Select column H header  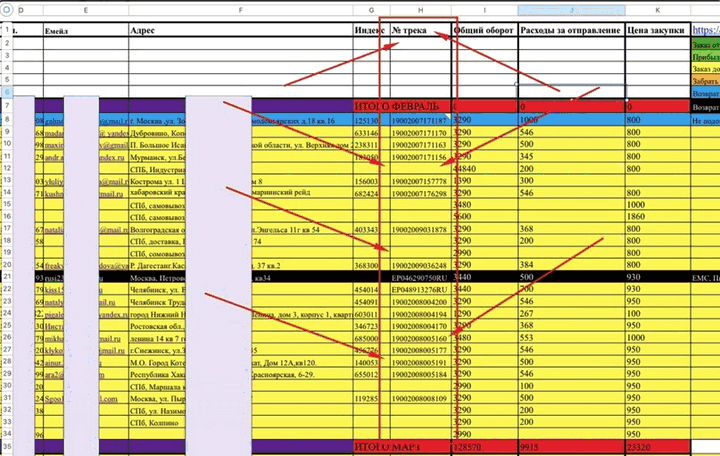pyautogui.click(x=421, y=10)
